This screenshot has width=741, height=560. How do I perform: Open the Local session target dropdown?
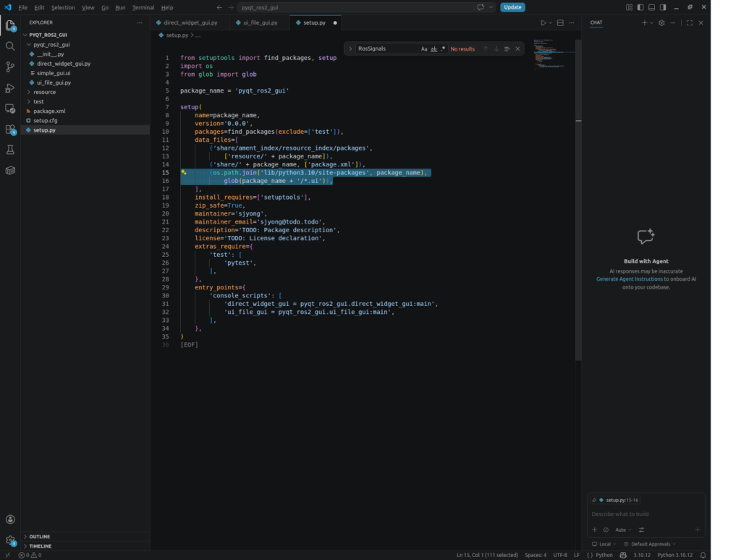click(604, 544)
